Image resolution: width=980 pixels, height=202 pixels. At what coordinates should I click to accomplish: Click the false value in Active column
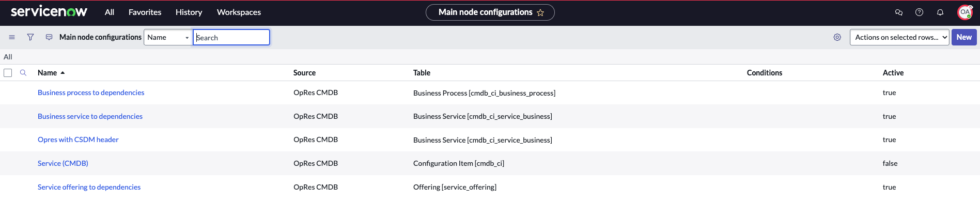(890, 163)
